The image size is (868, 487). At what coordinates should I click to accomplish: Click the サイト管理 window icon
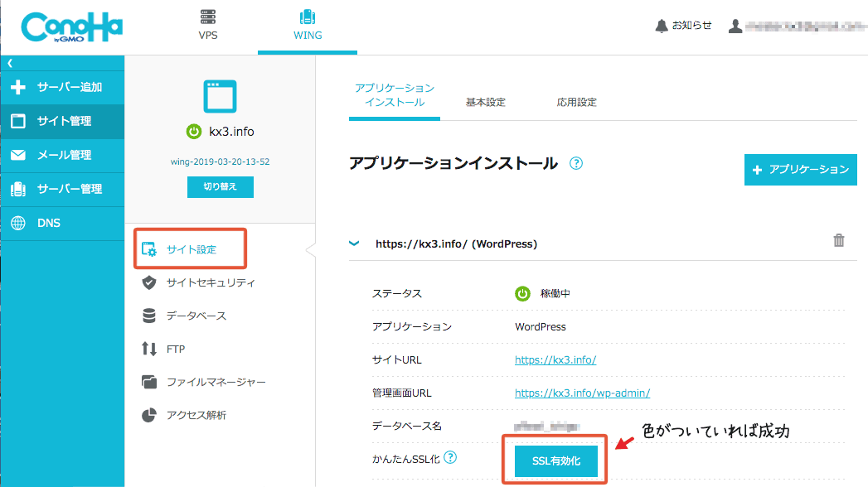[x=18, y=121]
